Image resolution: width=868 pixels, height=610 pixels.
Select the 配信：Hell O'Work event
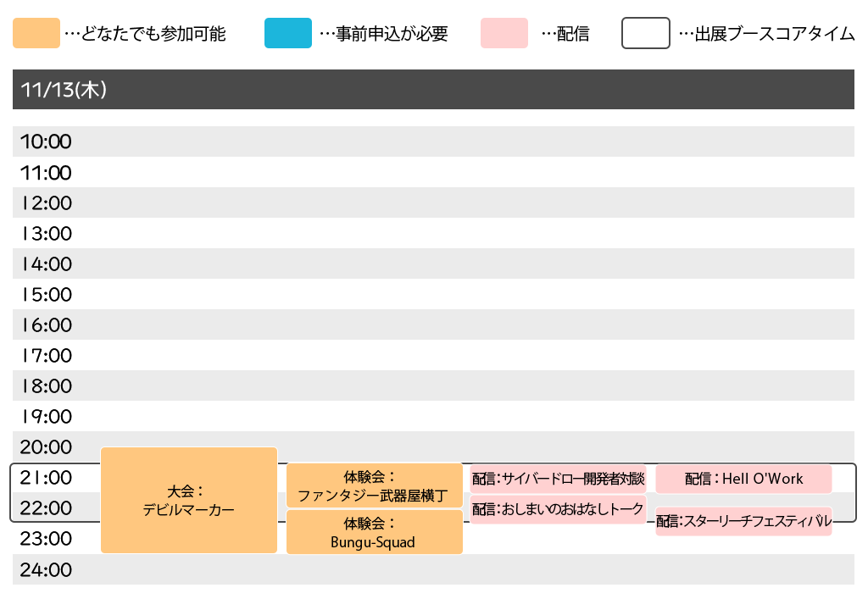[743, 479]
